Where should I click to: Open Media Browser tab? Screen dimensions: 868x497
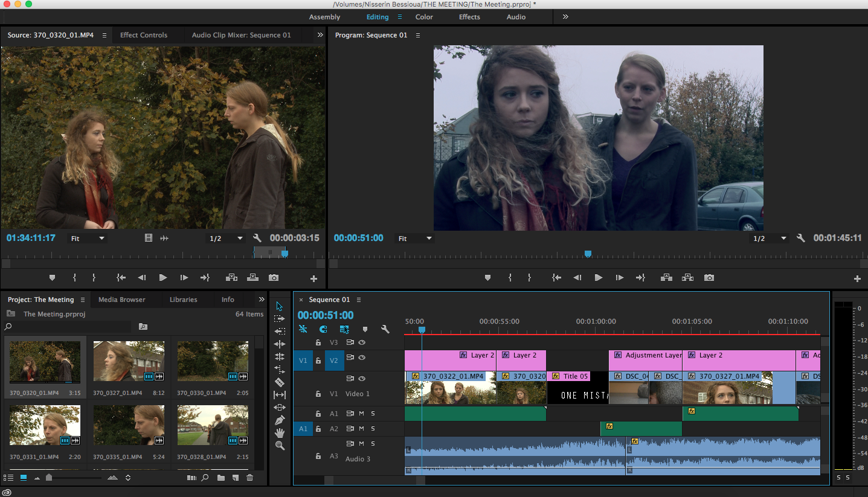(x=122, y=300)
